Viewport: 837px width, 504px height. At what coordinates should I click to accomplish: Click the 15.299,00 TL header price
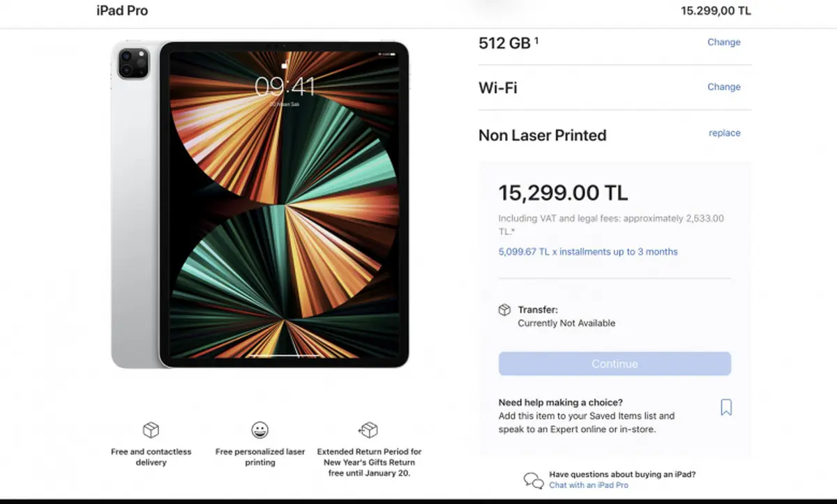716,10
